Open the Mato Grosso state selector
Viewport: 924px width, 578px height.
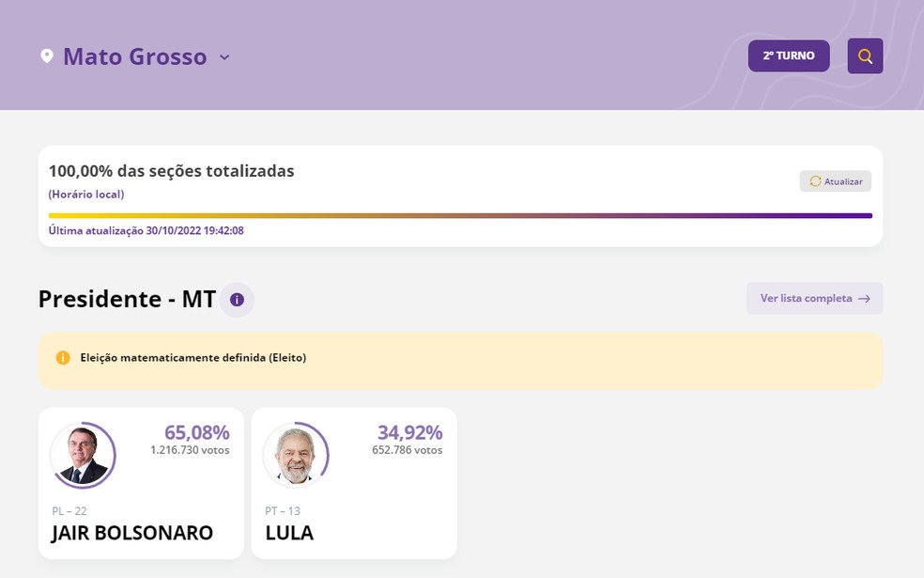pyautogui.click(x=134, y=56)
